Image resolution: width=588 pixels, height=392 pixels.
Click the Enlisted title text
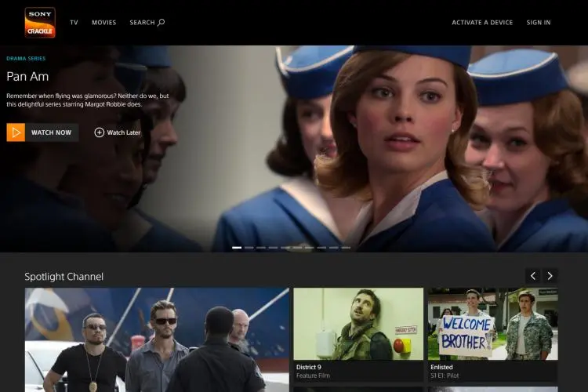(x=441, y=367)
